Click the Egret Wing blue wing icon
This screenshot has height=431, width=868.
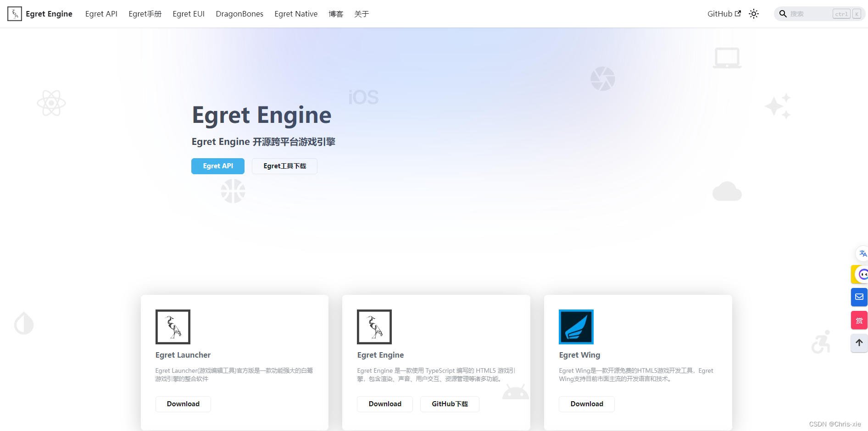pyautogui.click(x=576, y=326)
